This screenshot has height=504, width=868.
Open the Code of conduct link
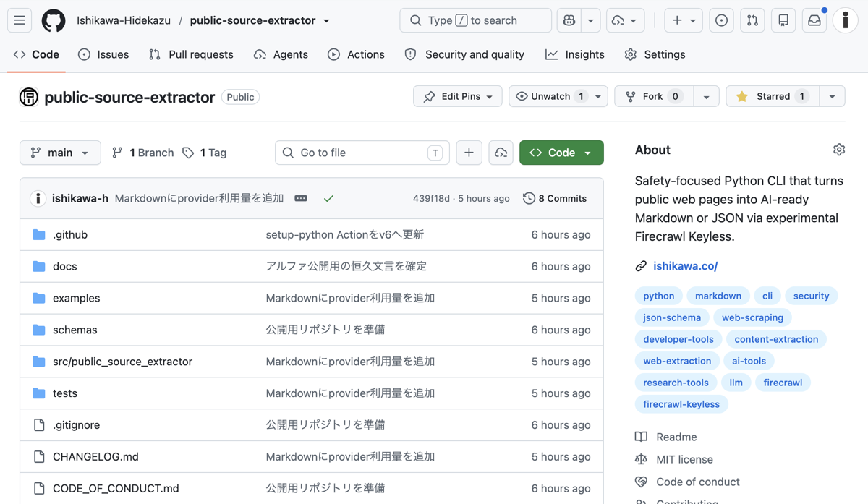pyautogui.click(x=697, y=482)
